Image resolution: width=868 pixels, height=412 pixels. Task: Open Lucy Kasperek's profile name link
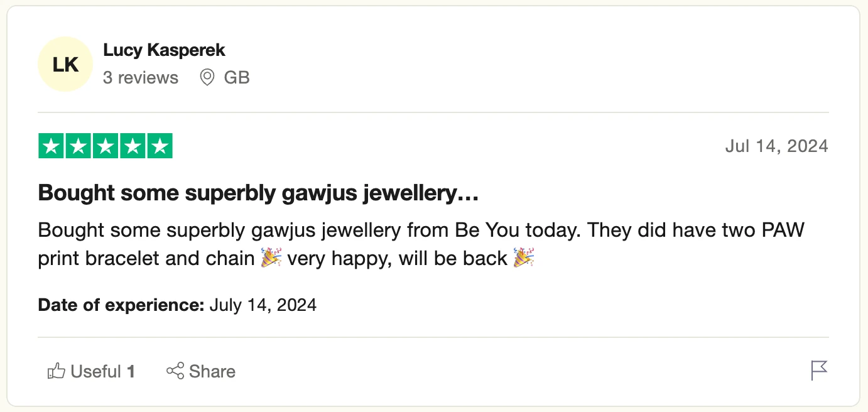(164, 50)
